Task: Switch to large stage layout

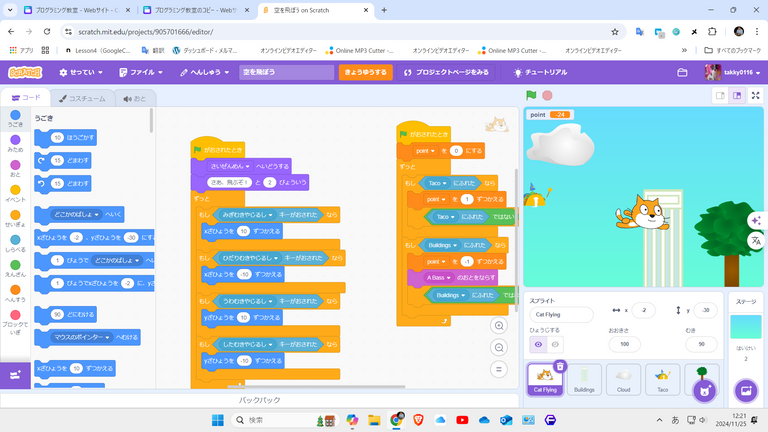Action: pos(737,96)
